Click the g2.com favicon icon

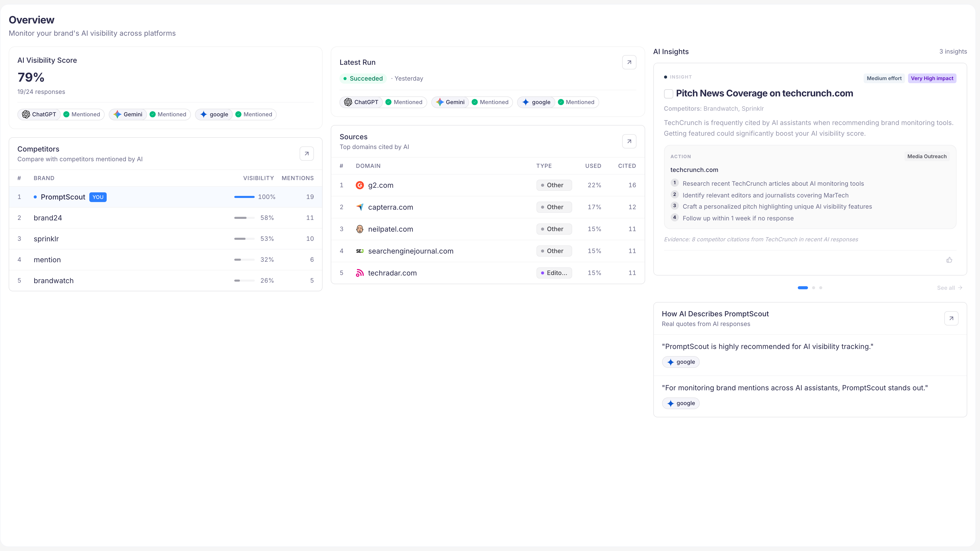360,185
